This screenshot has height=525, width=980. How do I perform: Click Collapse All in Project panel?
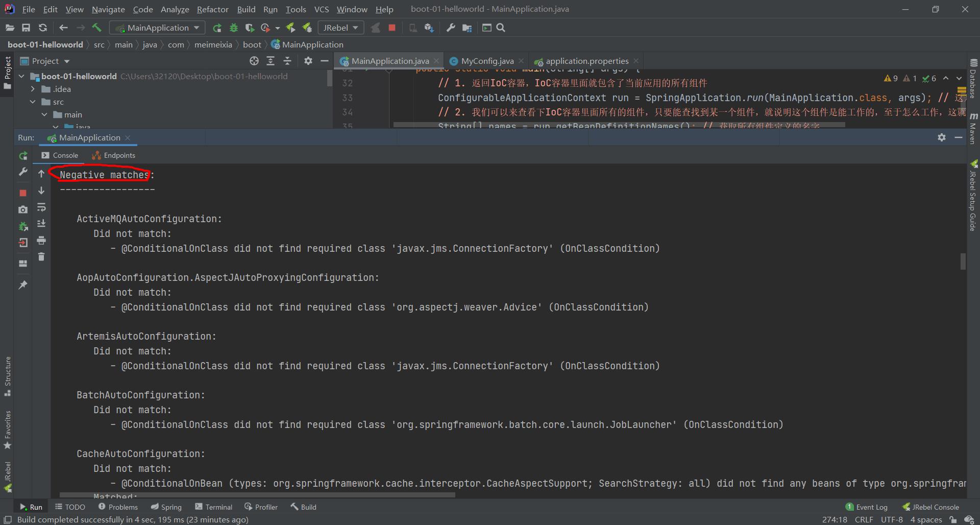coord(287,61)
